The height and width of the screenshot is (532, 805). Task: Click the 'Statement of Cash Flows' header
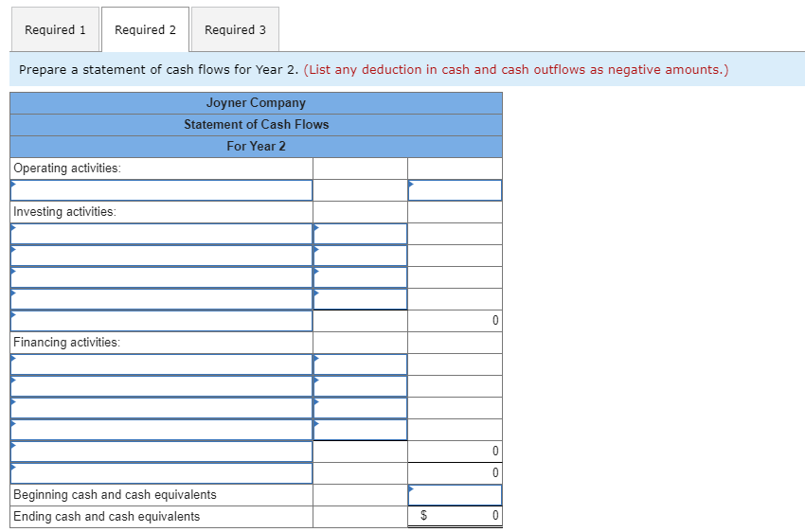(257, 125)
